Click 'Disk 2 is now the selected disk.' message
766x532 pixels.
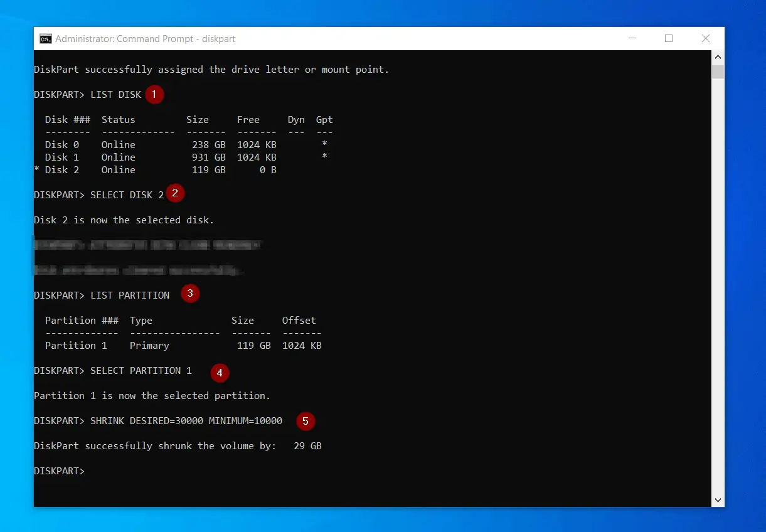[124, 220]
